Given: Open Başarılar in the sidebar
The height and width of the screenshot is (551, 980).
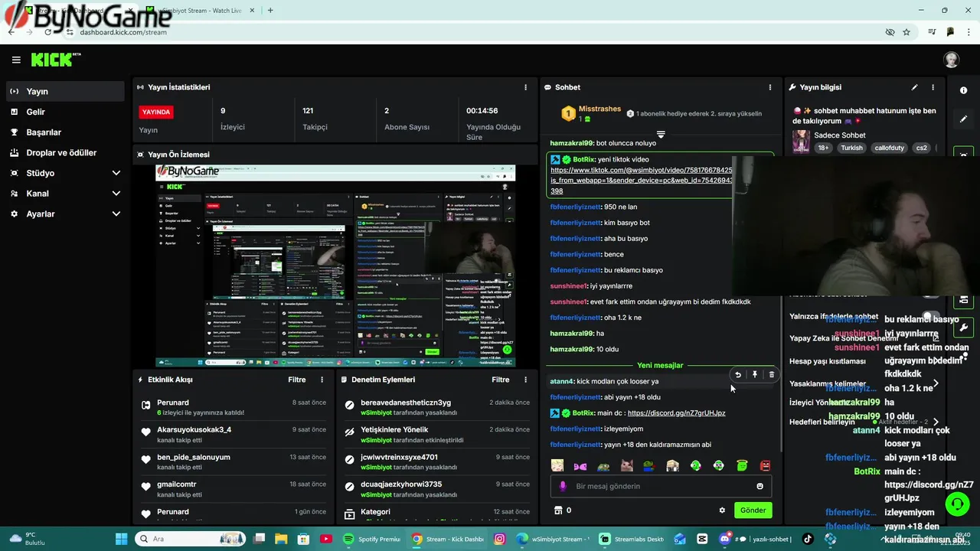Looking at the screenshot, I should (65, 132).
